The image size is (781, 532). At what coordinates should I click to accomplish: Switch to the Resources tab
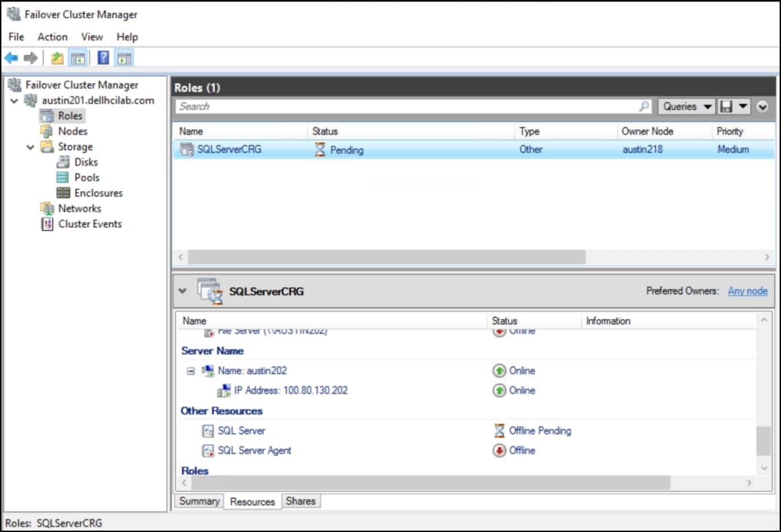pyautogui.click(x=253, y=502)
